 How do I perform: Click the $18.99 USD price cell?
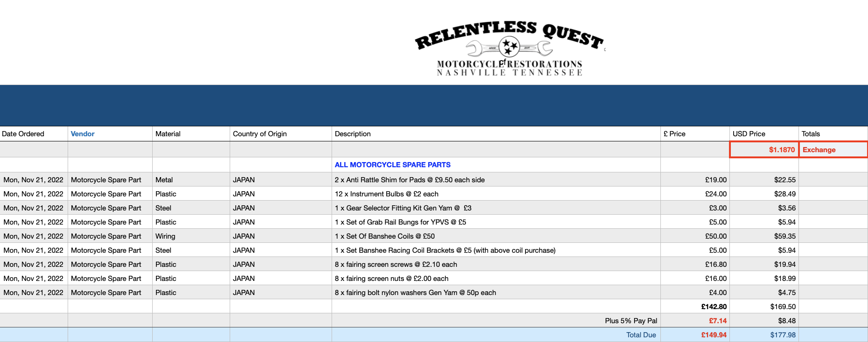click(x=764, y=279)
